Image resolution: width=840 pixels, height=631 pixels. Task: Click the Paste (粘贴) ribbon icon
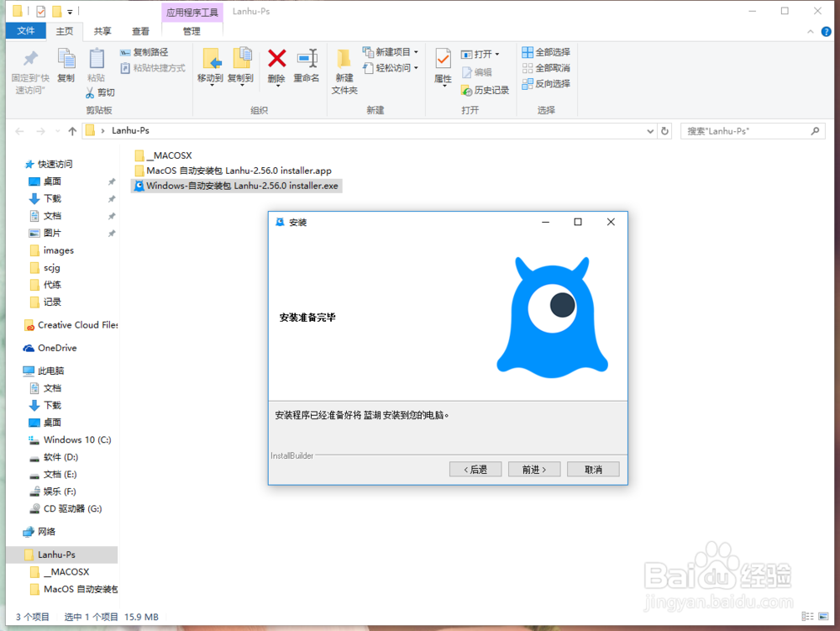pos(97,59)
